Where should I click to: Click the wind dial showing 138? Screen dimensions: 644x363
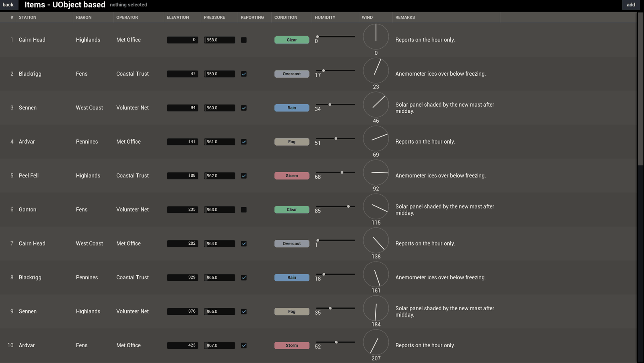(376, 240)
